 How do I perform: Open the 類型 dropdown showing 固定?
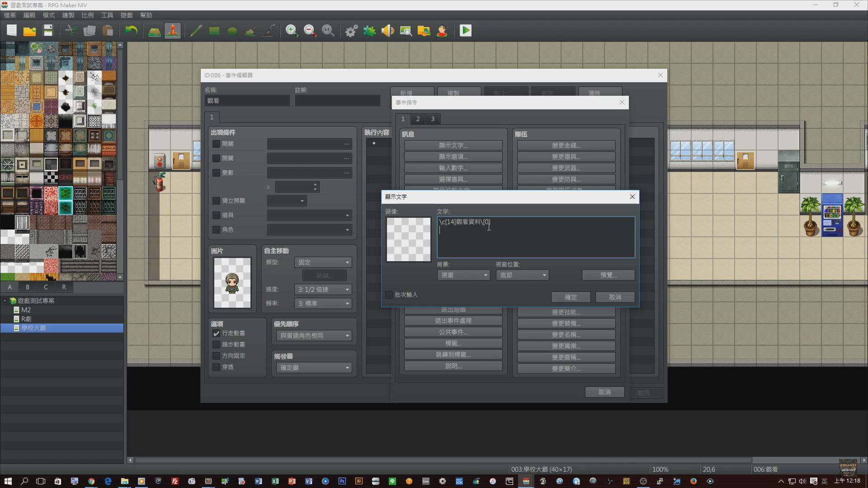[323, 262]
